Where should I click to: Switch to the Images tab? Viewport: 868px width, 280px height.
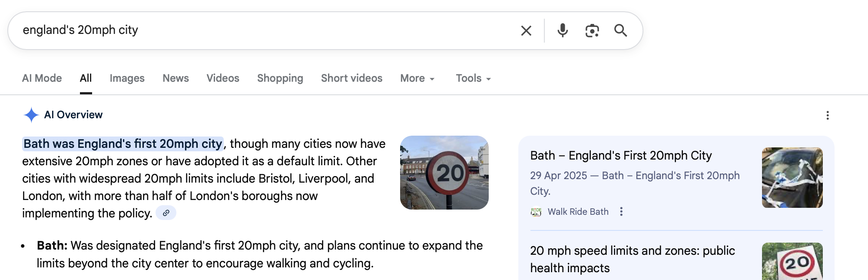[x=127, y=78]
